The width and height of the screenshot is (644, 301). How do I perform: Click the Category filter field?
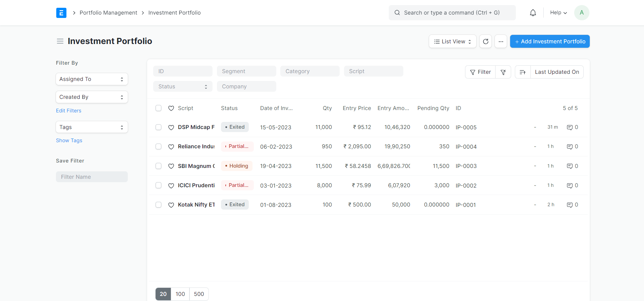tap(310, 71)
